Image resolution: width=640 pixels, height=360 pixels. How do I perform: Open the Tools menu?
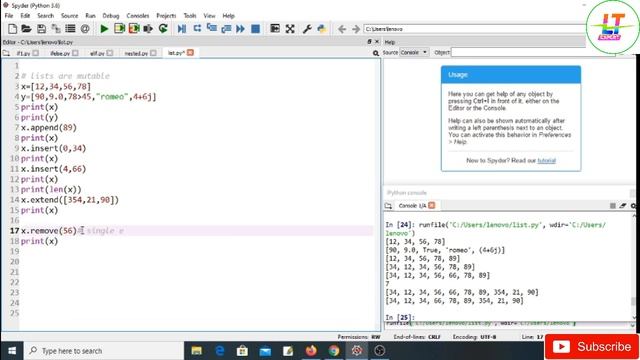point(190,16)
